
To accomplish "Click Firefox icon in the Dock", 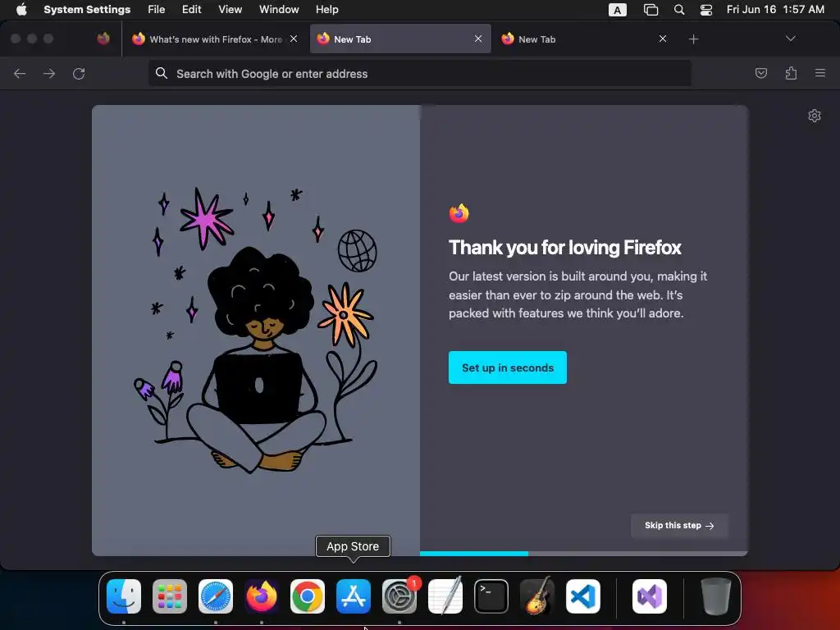I will tap(262, 596).
